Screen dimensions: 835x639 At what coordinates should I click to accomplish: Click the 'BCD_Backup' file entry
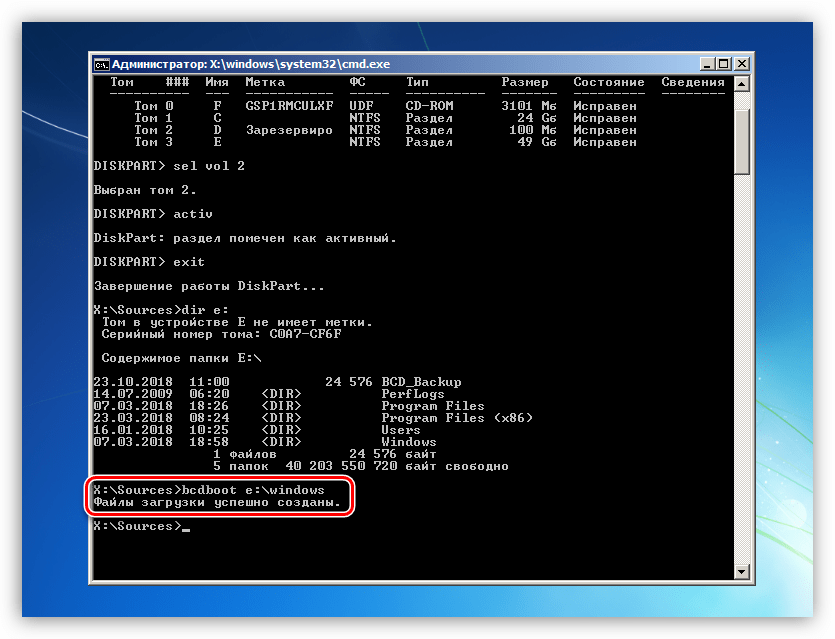point(421,382)
